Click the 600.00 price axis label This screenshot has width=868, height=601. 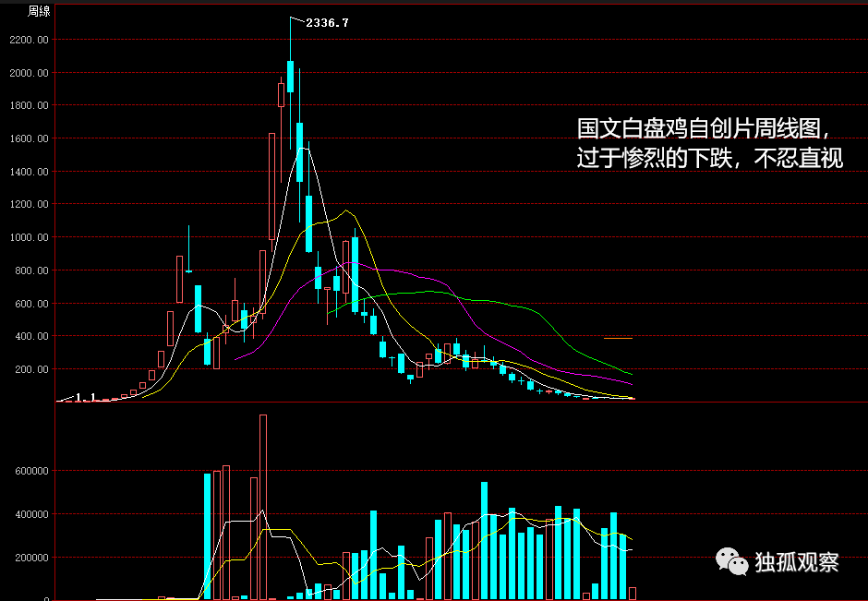click(x=32, y=304)
